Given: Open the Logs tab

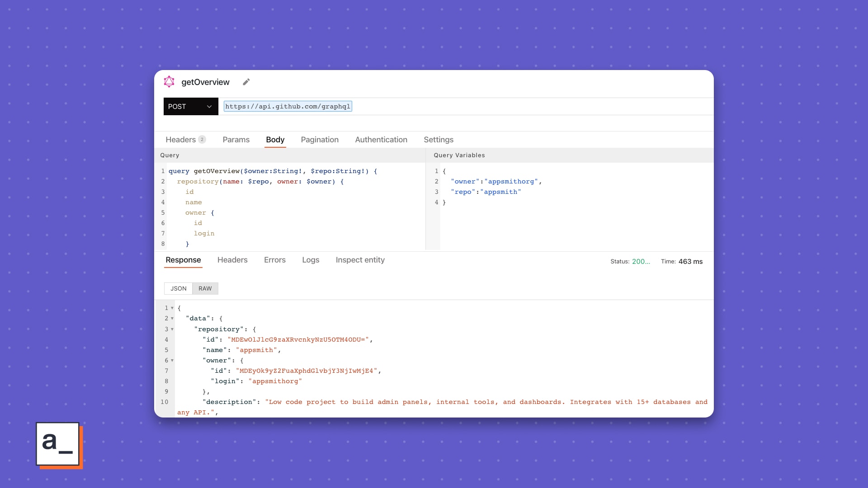Looking at the screenshot, I should coord(310,260).
